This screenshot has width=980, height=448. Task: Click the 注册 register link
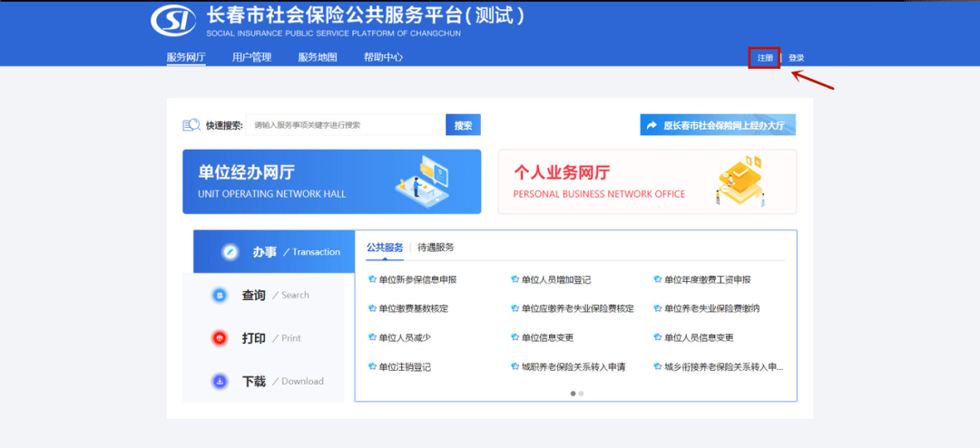click(x=765, y=58)
